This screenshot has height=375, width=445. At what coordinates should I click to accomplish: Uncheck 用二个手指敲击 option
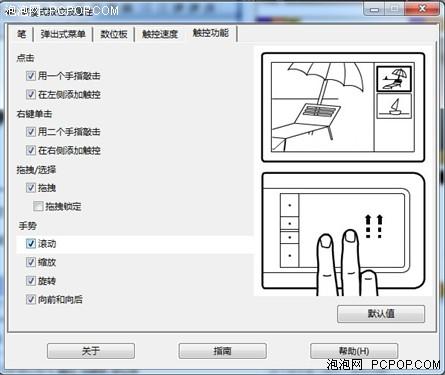31,132
